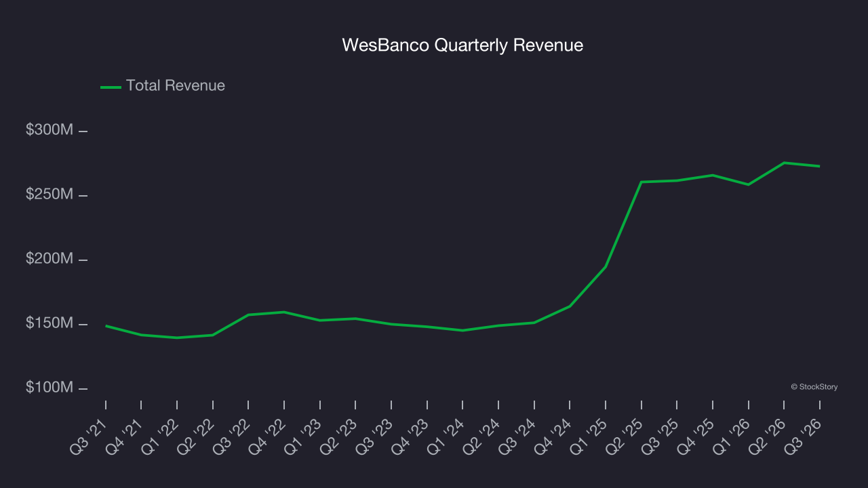Click the 'Total Revenue' legend label
The image size is (868, 488).
point(176,85)
